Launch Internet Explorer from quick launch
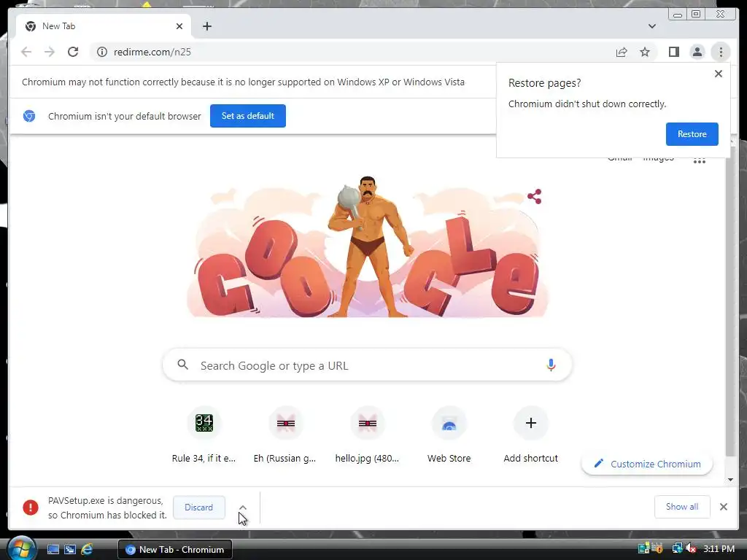 (87, 550)
